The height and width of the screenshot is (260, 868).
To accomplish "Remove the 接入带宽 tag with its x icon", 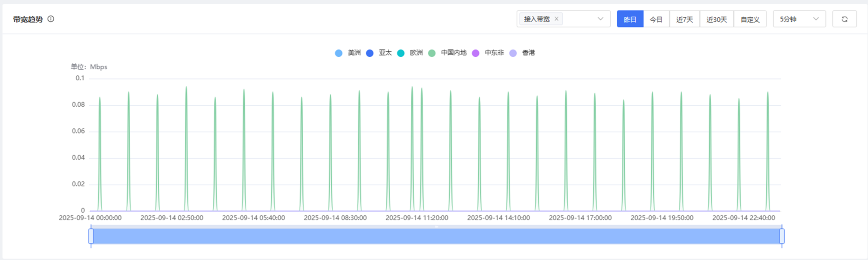I will coord(557,19).
